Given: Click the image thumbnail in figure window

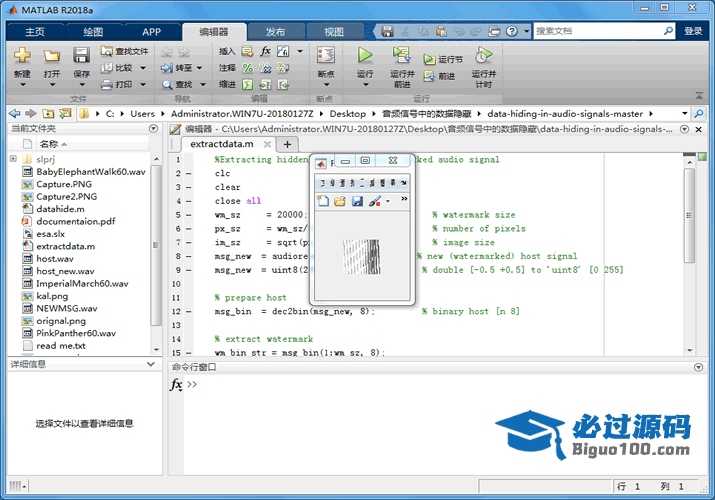Looking at the screenshot, I should [x=362, y=257].
